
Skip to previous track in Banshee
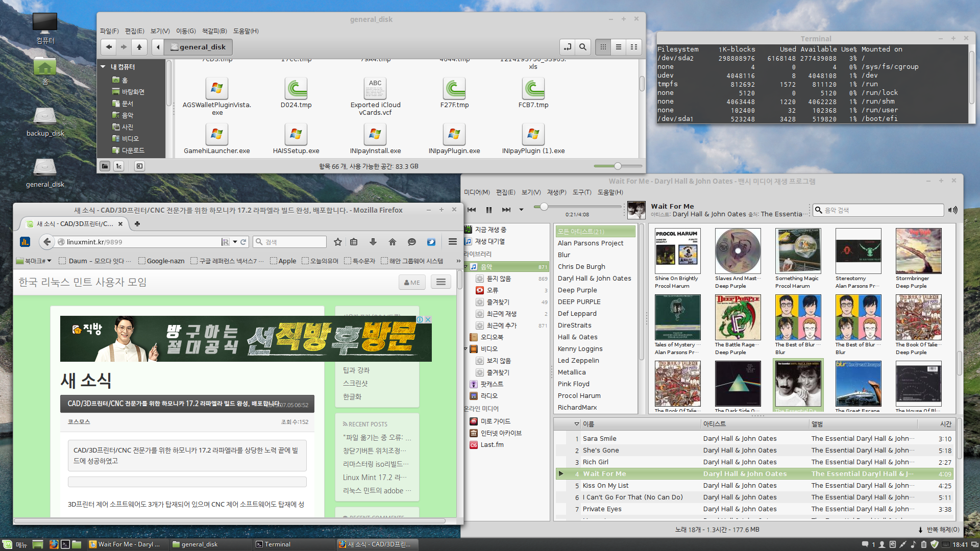click(x=472, y=210)
